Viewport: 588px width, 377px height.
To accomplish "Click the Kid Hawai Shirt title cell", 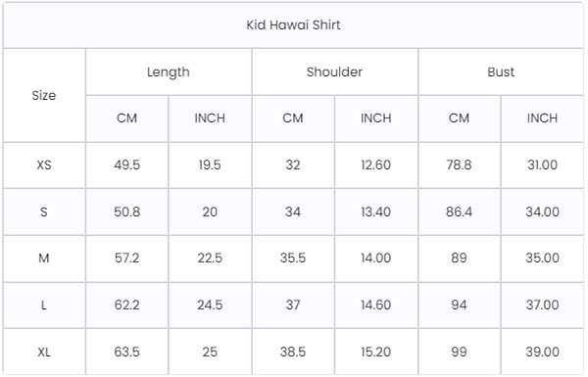I will (x=293, y=25).
